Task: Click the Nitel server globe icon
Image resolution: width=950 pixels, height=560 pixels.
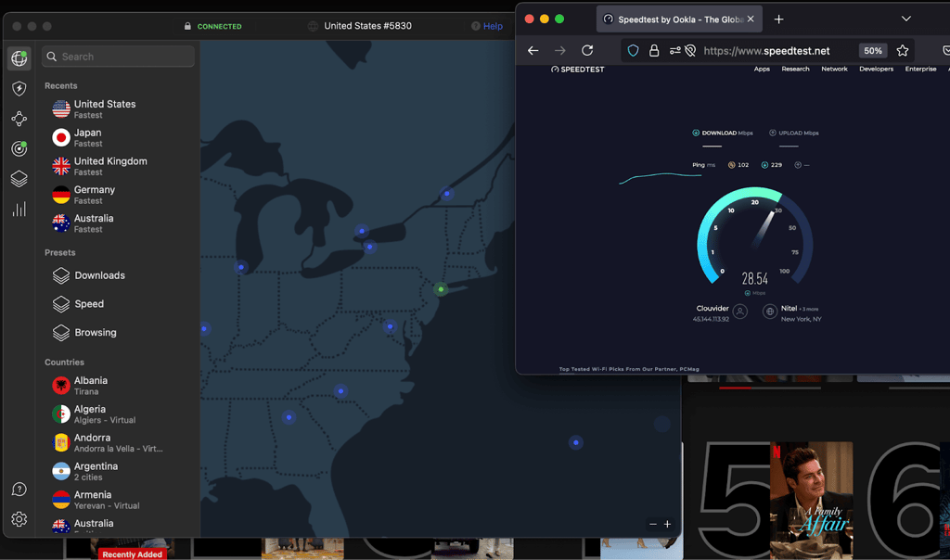Action: click(x=769, y=312)
